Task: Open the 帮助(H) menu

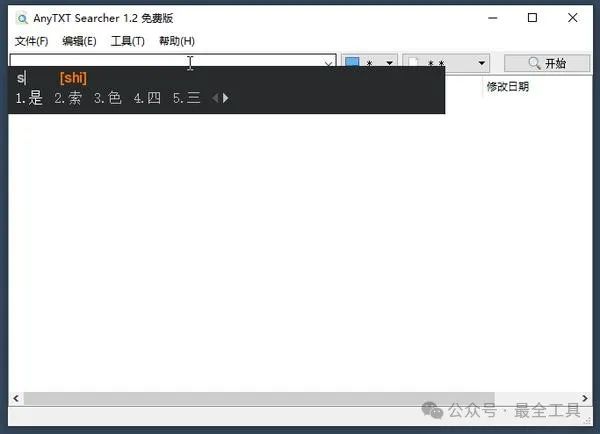Action: tap(177, 41)
